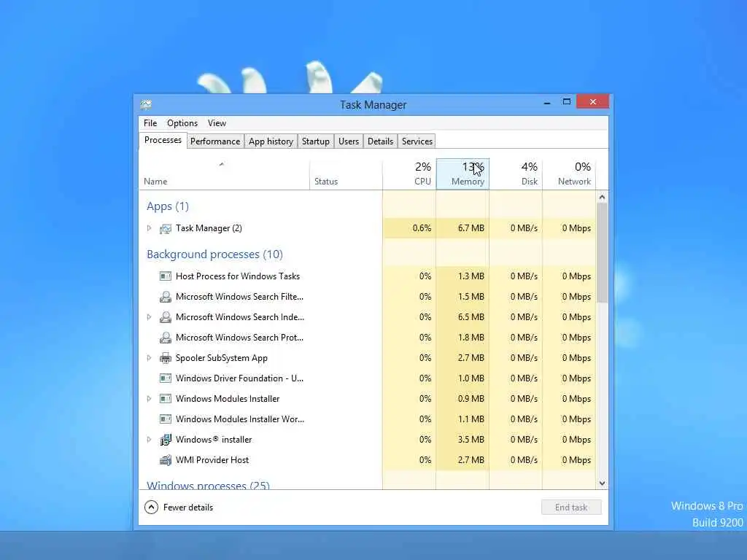Expand the Windows installer row

pyautogui.click(x=149, y=440)
